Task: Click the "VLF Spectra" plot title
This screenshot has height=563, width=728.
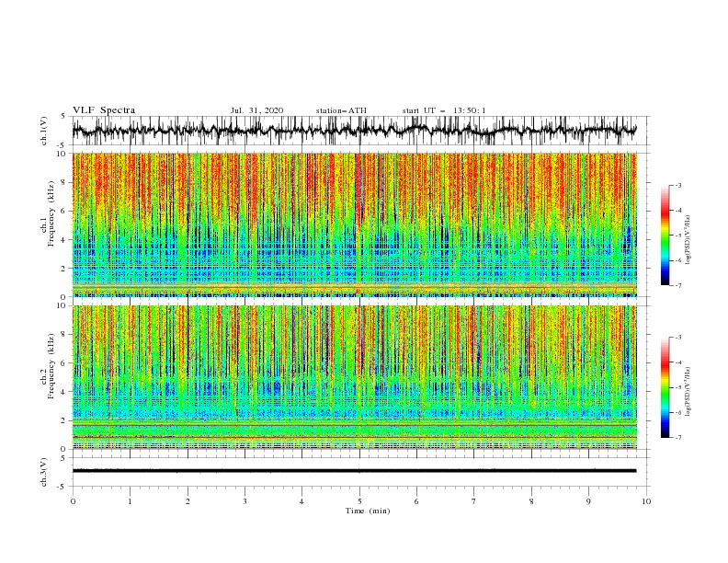Action: pos(104,110)
